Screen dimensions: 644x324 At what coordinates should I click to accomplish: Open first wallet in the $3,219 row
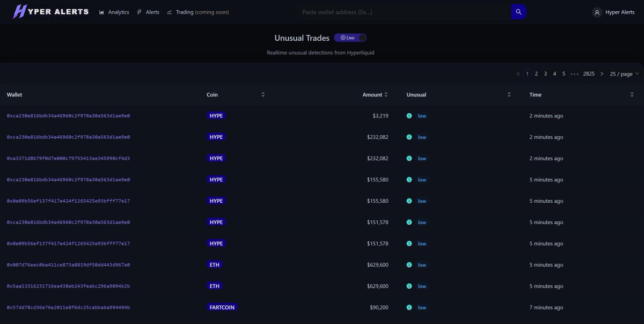pyautogui.click(x=68, y=116)
